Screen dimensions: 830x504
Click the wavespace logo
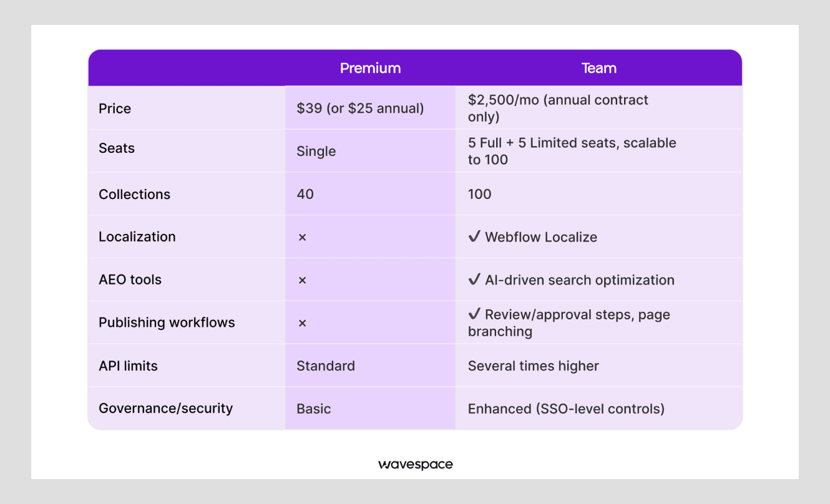pyautogui.click(x=415, y=464)
